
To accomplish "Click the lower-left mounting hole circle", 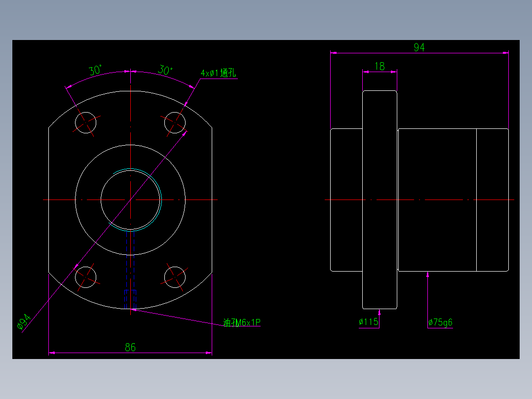I will click(85, 277).
